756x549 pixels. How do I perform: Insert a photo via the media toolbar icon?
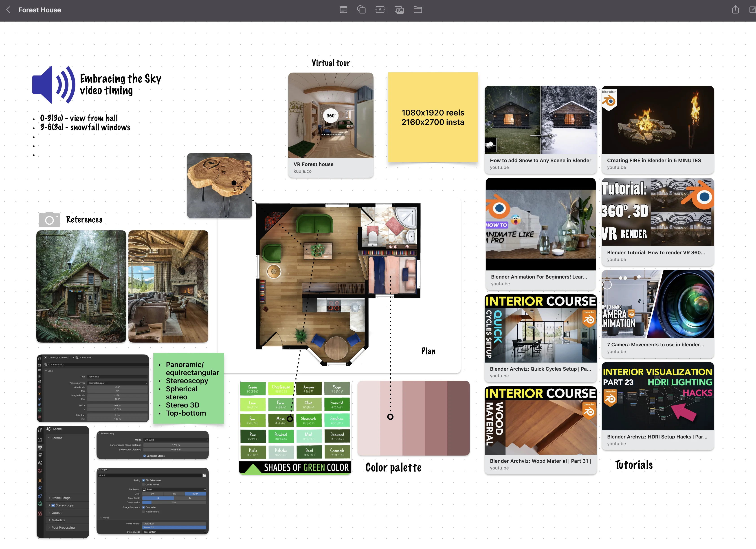399,10
